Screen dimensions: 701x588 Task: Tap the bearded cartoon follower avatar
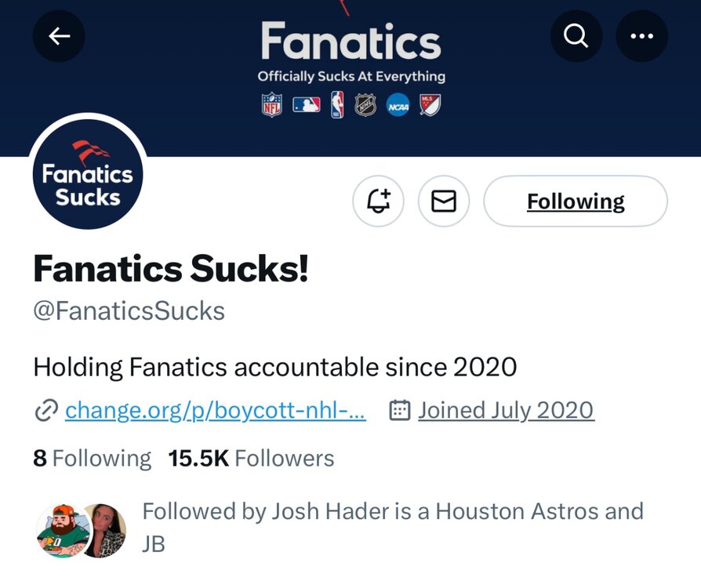pos(59,531)
